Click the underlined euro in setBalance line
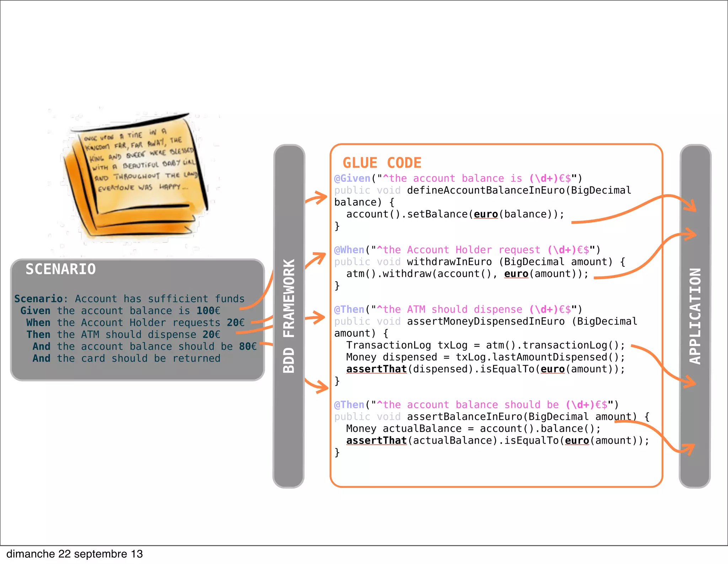 coord(486,215)
